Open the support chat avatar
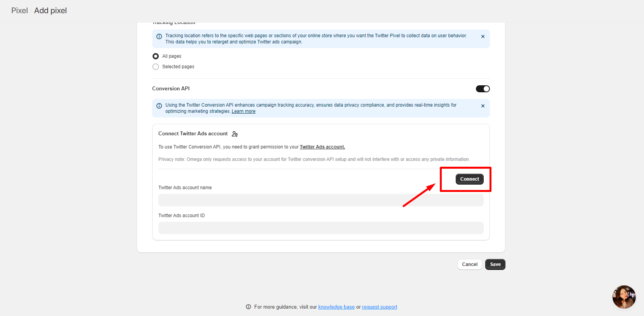 point(624,297)
